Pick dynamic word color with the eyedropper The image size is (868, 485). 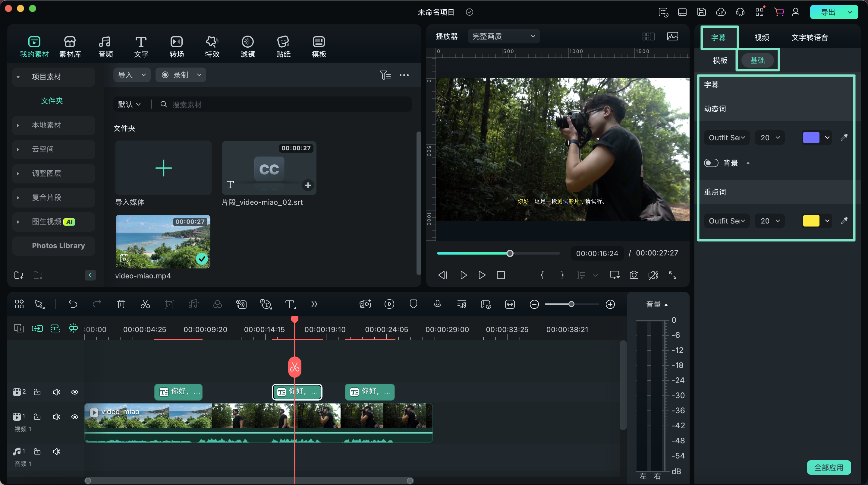point(844,137)
